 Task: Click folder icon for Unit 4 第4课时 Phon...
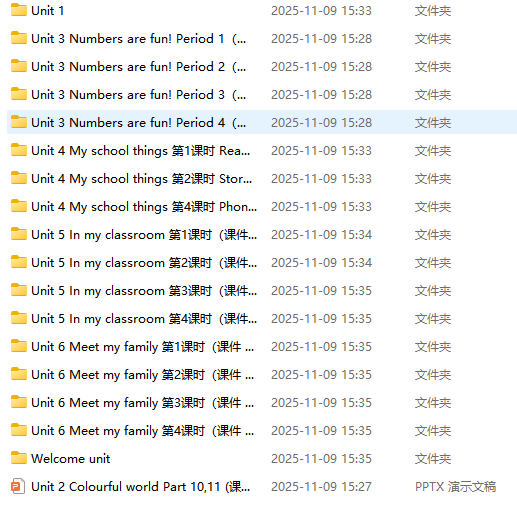point(19,206)
